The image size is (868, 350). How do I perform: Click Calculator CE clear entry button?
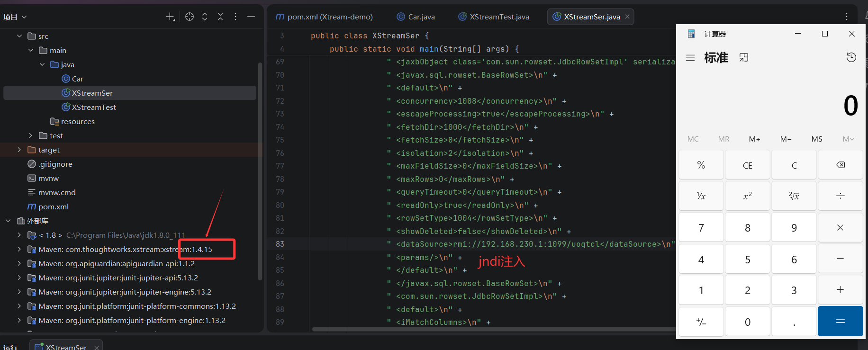748,165
